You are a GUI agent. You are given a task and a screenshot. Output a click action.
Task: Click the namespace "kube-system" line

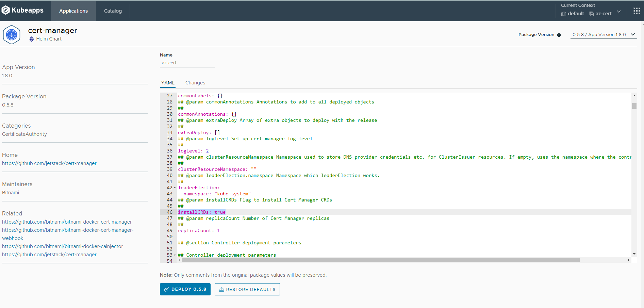point(217,194)
